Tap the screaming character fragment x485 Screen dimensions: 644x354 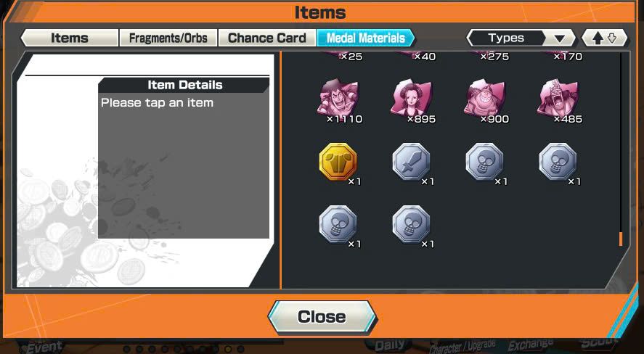click(558, 99)
